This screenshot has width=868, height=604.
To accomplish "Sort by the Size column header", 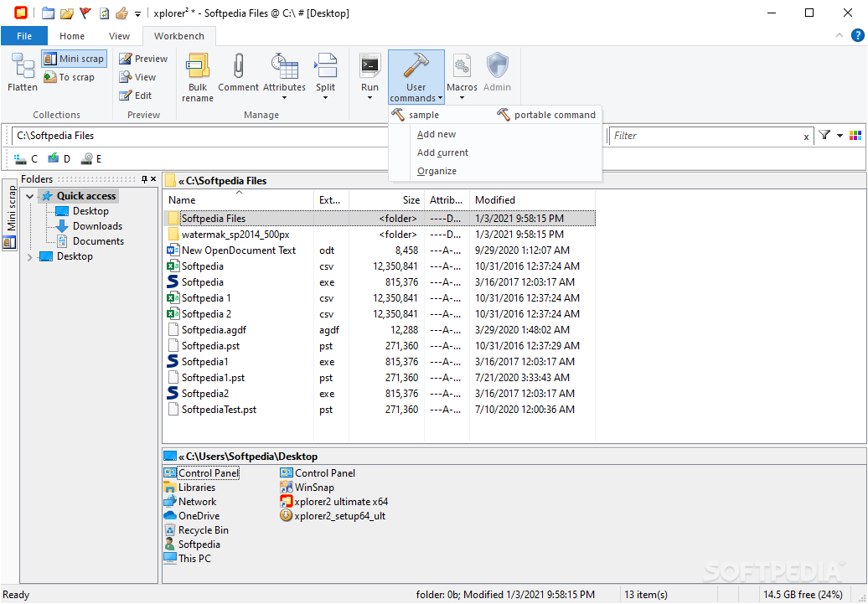I will pyautogui.click(x=386, y=200).
